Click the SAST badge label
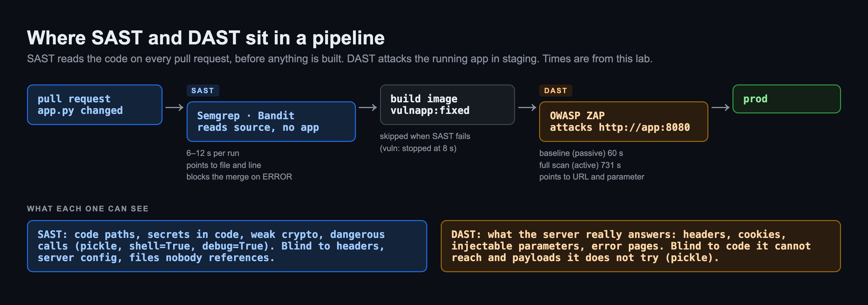The image size is (868, 305). pyautogui.click(x=203, y=90)
